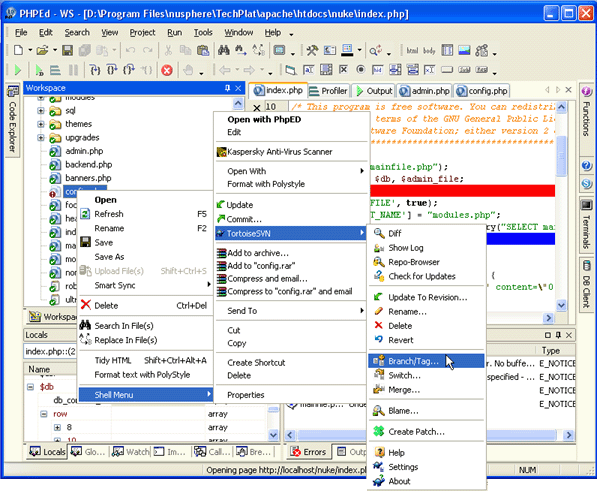Click Commit... in the shell menu
Image resolution: width=600 pixels, height=491 pixels.
[x=244, y=219]
